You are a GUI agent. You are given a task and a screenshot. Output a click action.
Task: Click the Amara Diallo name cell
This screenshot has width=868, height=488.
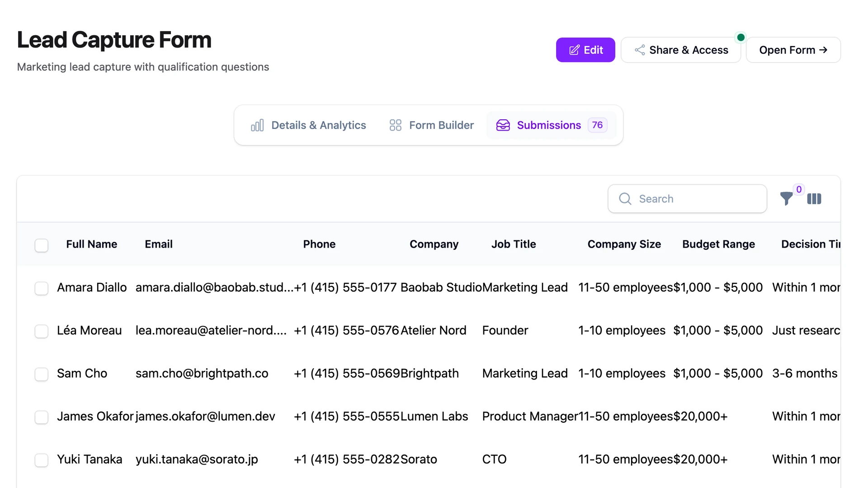click(92, 287)
